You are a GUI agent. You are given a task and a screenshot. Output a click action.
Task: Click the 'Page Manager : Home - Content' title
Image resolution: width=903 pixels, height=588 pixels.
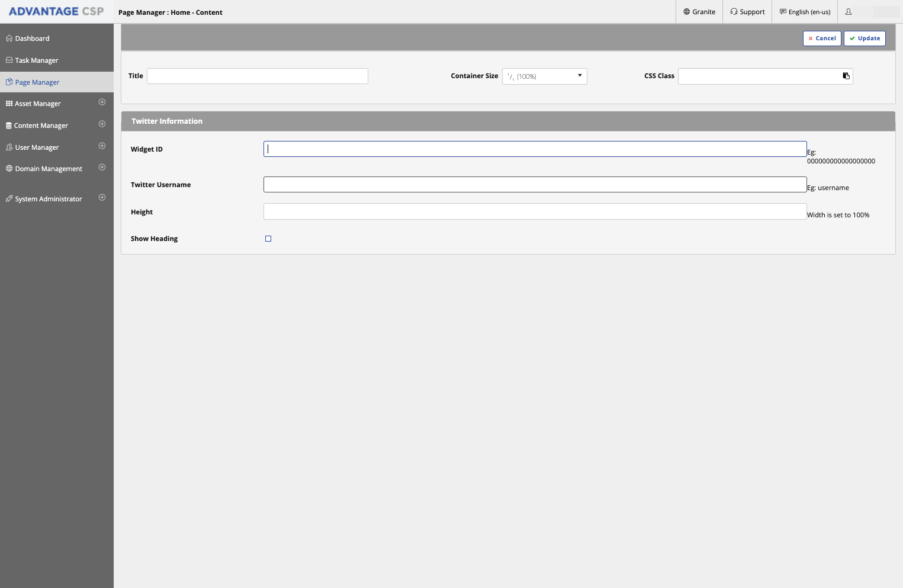(x=171, y=12)
